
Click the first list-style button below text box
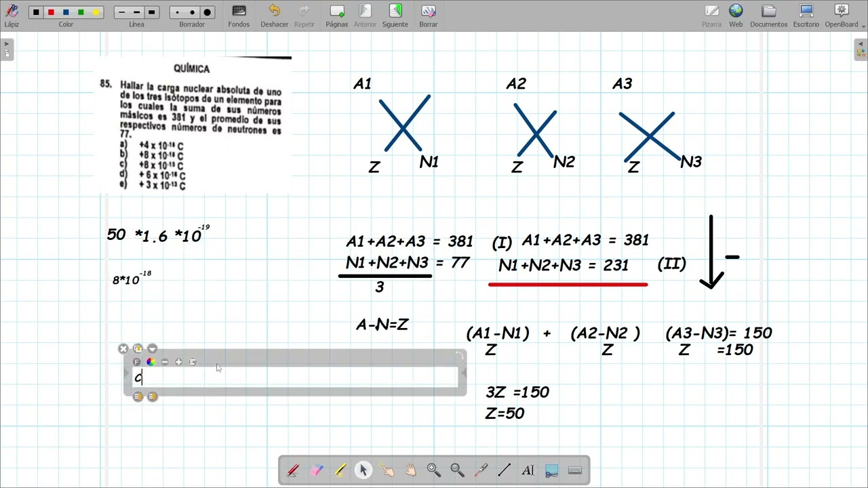point(138,396)
